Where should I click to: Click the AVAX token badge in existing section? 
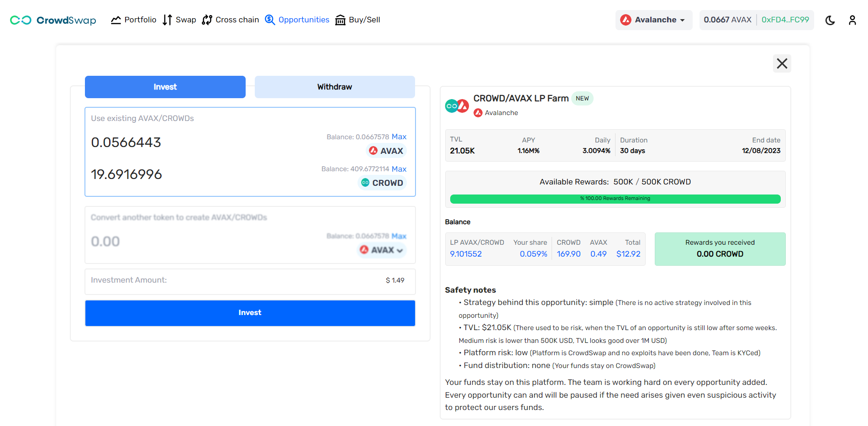(386, 151)
